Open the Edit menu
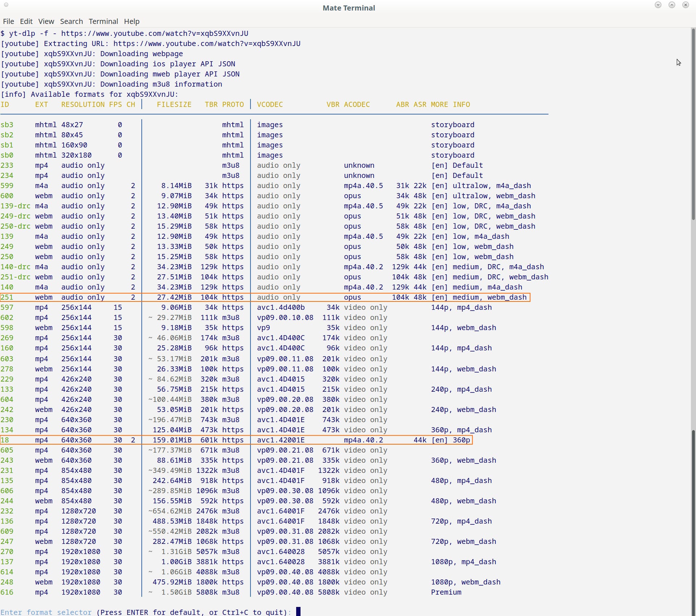The width and height of the screenshot is (696, 616). 26,21
